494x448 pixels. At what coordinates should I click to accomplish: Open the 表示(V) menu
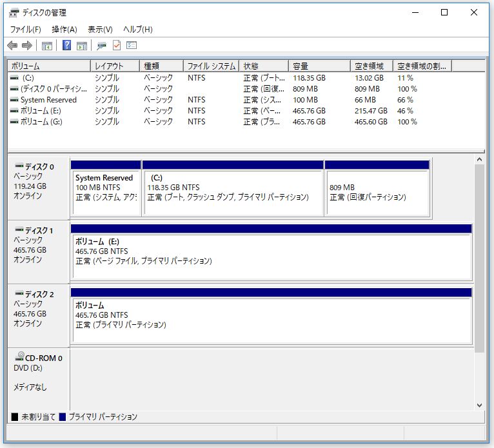click(100, 30)
